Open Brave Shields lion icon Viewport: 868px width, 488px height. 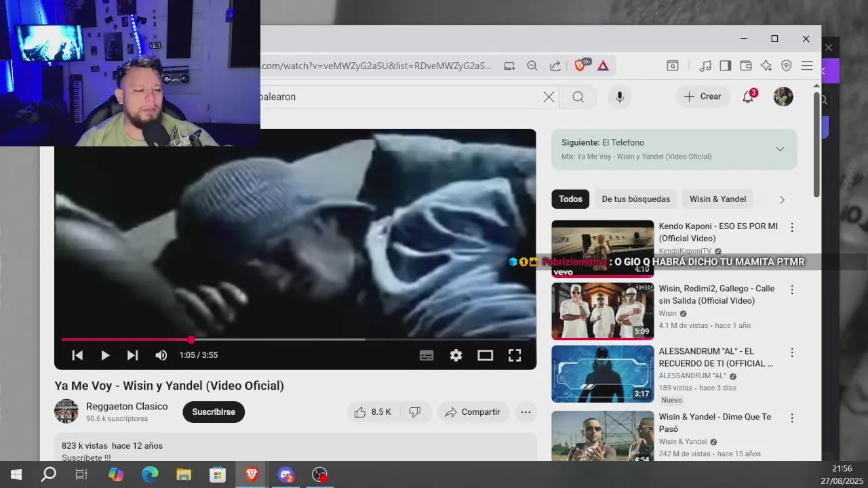(580, 66)
